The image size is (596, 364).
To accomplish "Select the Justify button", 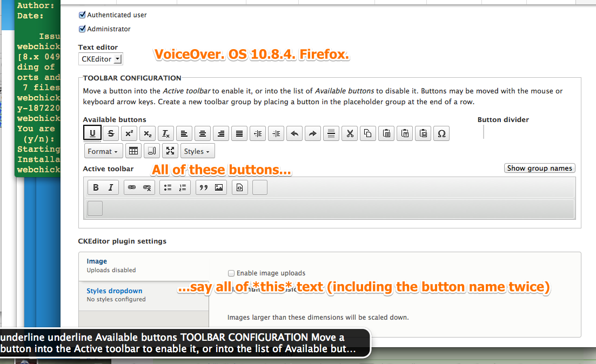I will tap(239, 133).
